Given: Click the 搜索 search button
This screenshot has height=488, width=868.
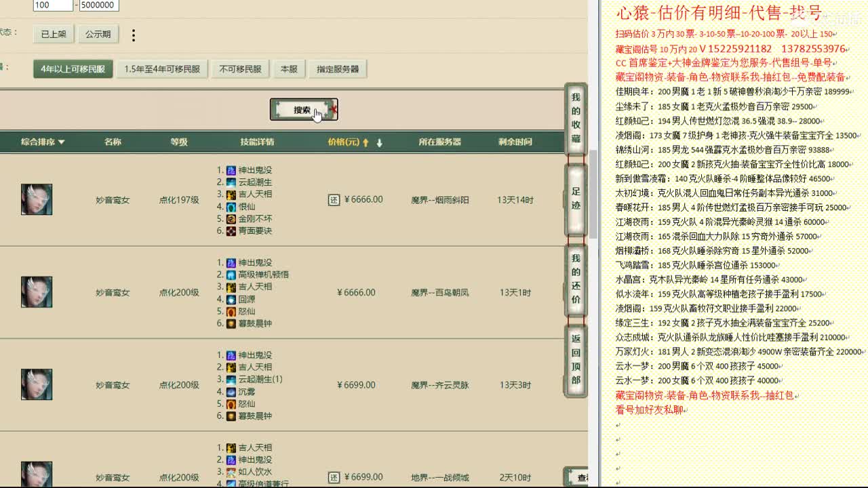Looking at the screenshot, I should [302, 110].
